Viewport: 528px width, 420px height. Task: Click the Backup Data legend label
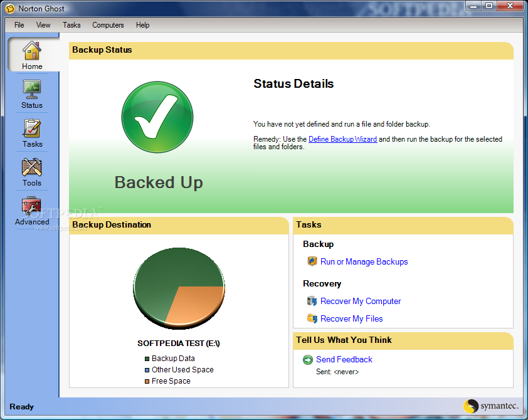pos(173,359)
